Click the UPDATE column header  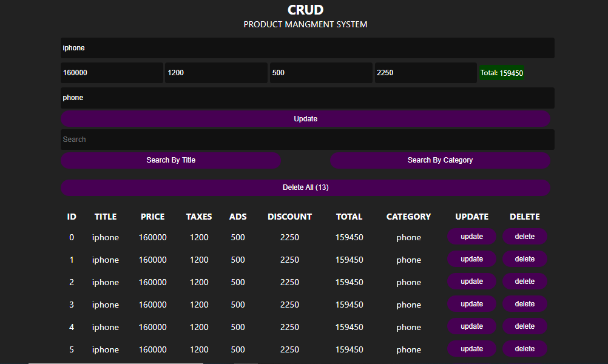471,217
